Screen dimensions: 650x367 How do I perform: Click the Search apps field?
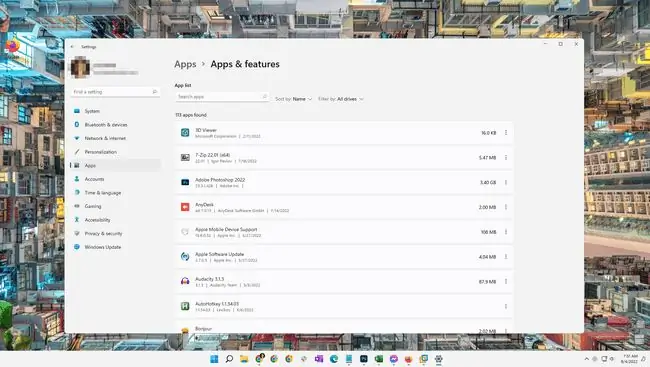tap(222, 97)
